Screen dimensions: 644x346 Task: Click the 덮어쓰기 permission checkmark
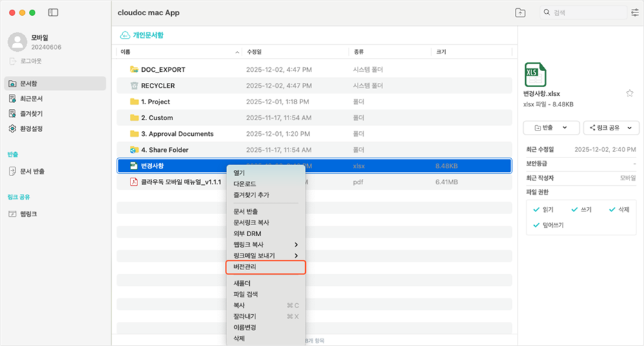537,224
